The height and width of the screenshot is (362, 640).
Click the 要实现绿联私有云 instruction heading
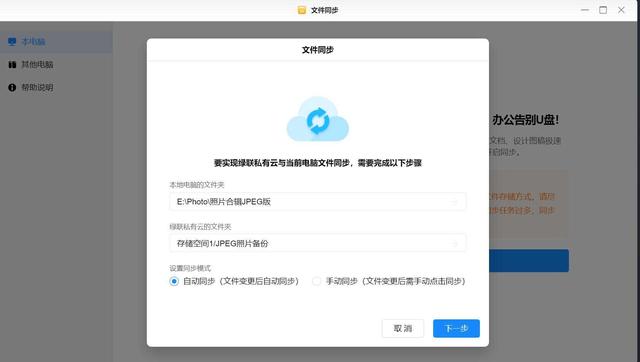point(318,163)
